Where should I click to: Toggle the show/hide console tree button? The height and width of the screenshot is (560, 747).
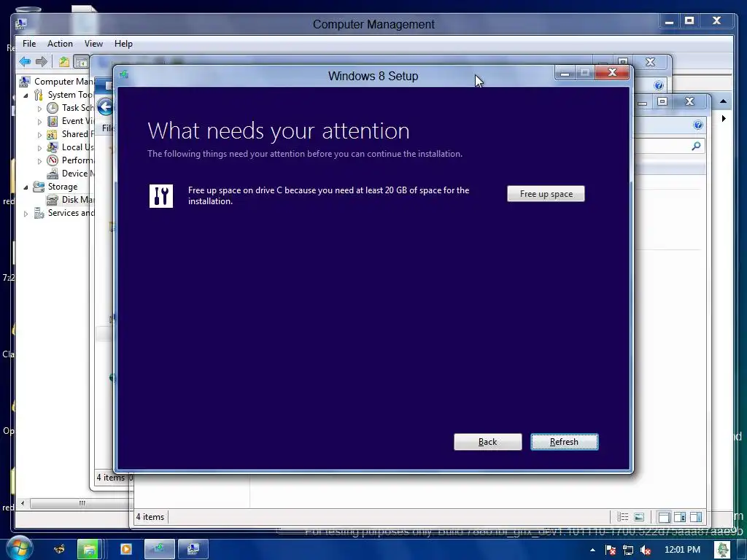pos(81,61)
